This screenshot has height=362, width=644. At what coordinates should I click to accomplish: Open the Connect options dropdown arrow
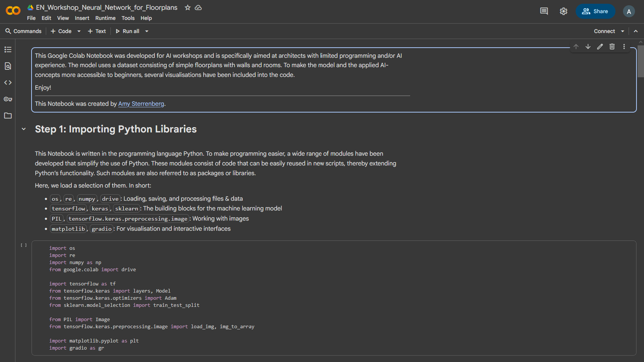pos(623,31)
